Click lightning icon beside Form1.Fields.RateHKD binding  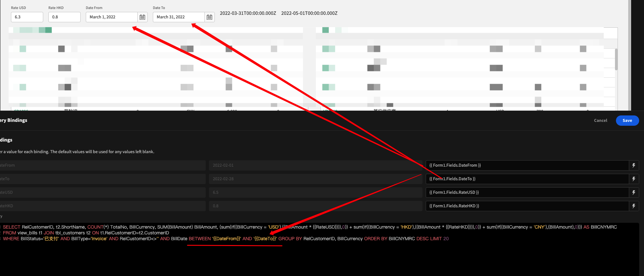tap(634, 206)
